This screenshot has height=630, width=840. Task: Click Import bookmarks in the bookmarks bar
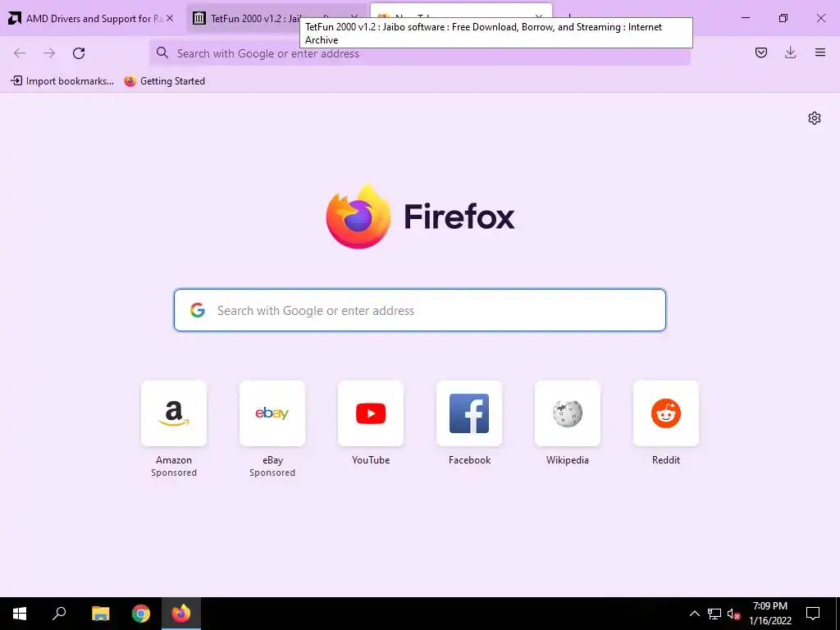click(x=62, y=81)
